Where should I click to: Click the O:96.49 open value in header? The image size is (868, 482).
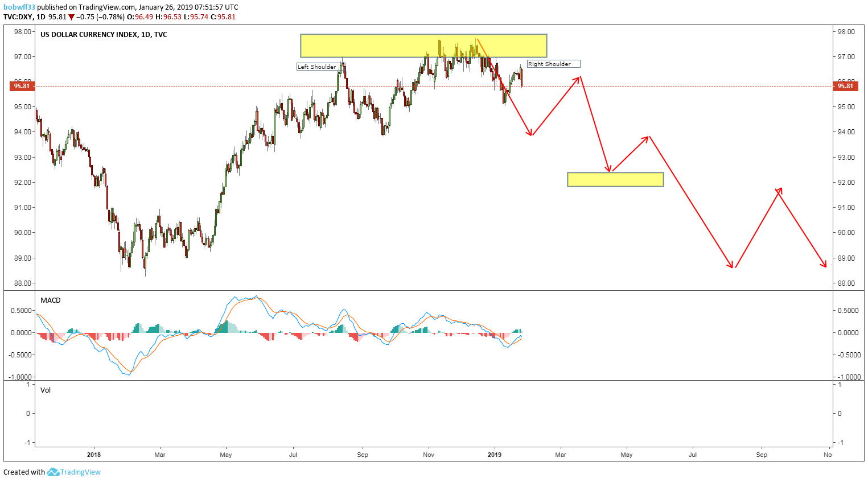[140, 17]
